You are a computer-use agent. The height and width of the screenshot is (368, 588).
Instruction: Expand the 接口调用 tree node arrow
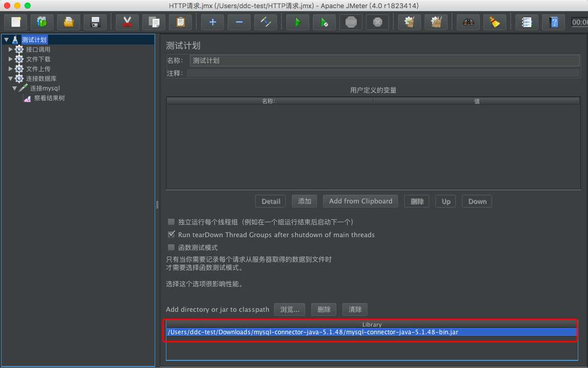[11, 49]
